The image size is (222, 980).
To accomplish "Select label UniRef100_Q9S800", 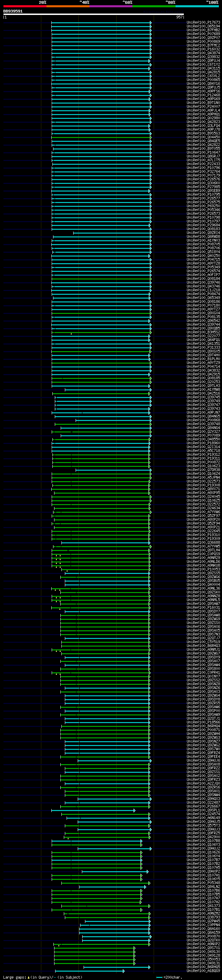I will [203, 669].
